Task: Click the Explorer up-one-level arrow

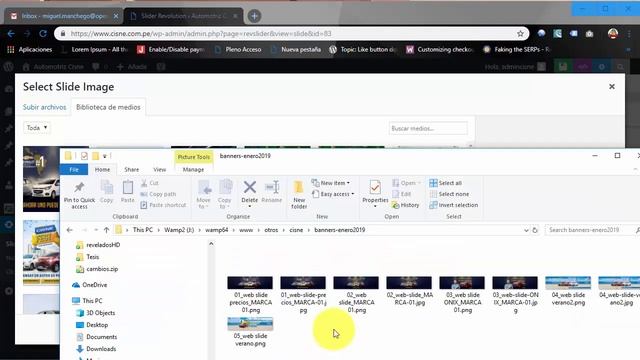Action: [106, 230]
